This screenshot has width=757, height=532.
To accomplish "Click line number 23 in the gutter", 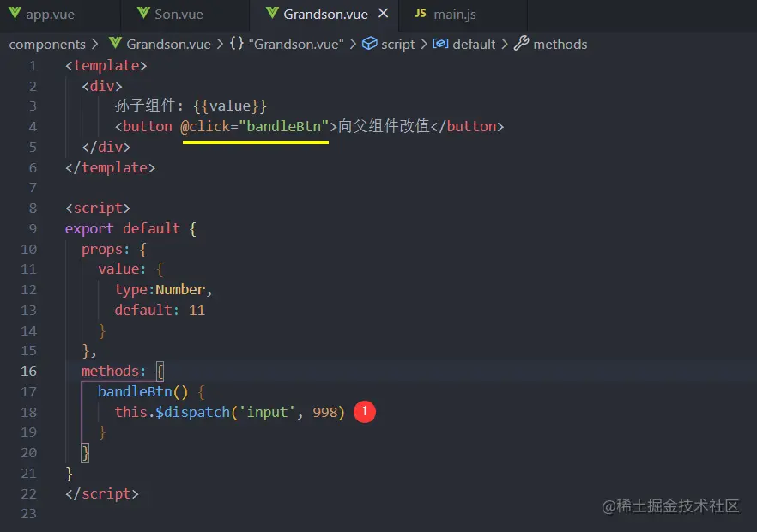I will click(x=28, y=514).
